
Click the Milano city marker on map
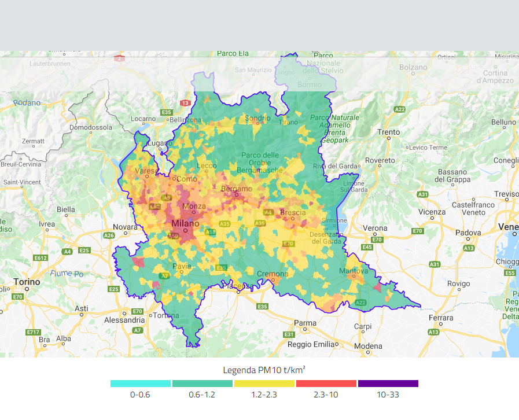tap(185, 230)
